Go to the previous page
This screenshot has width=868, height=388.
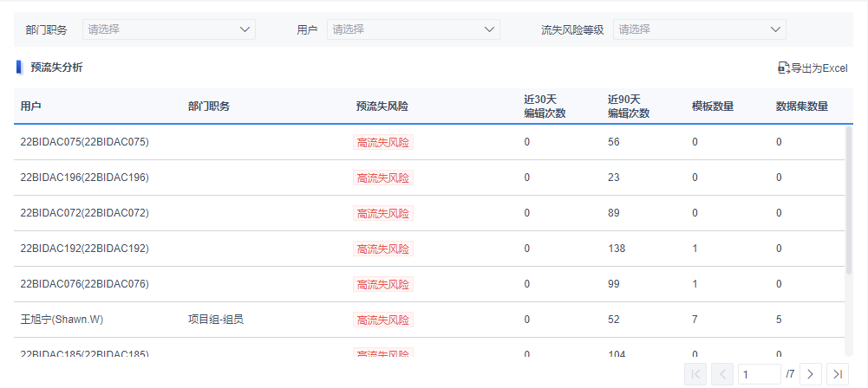pos(722,374)
